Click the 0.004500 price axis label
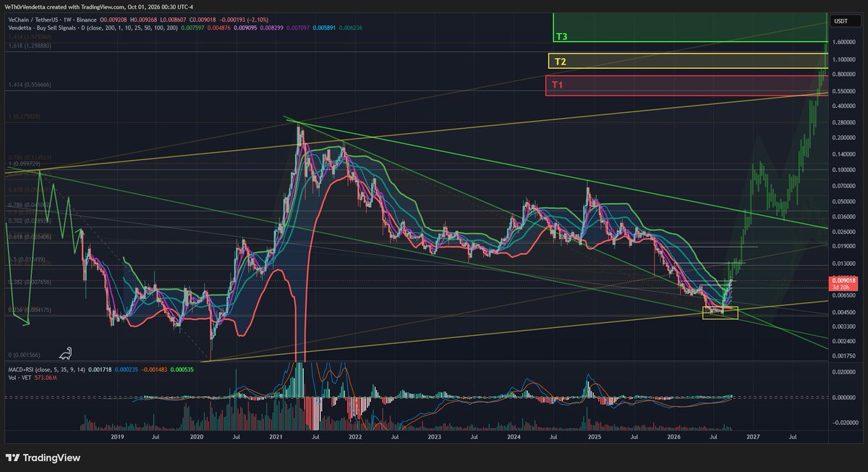Image resolution: width=868 pixels, height=472 pixels. (846, 313)
